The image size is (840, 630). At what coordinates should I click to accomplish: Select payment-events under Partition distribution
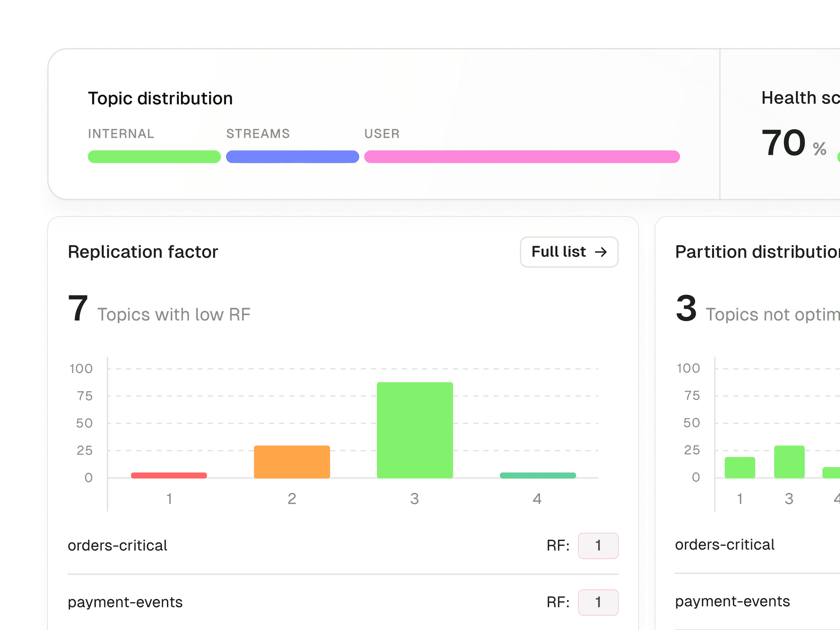732,601
